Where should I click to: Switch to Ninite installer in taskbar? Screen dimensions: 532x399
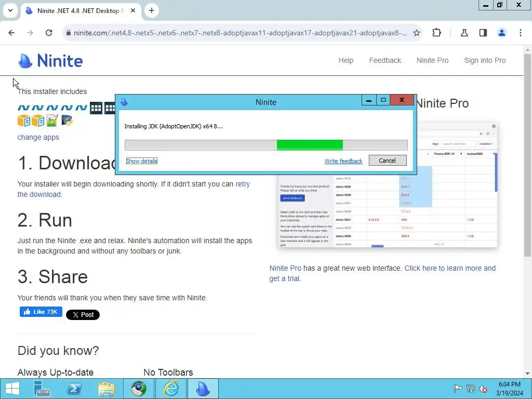(x=203, y=389)
